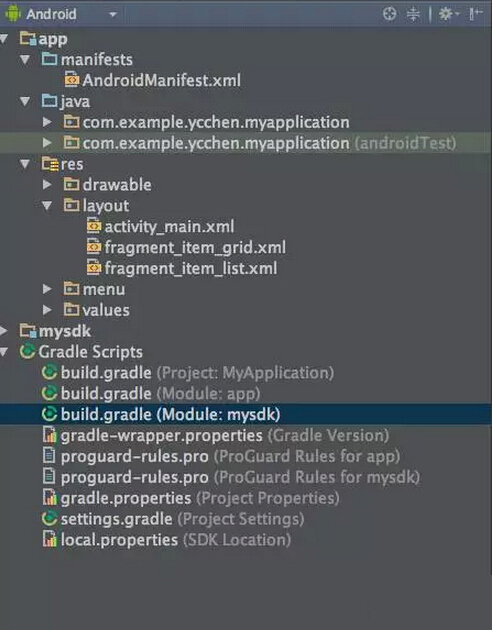Image resolution: width=492 pixels, height=630 pixels.
Task: Click gradle icon of build.gradle Module mysdk
Action: tap(49, 414)
